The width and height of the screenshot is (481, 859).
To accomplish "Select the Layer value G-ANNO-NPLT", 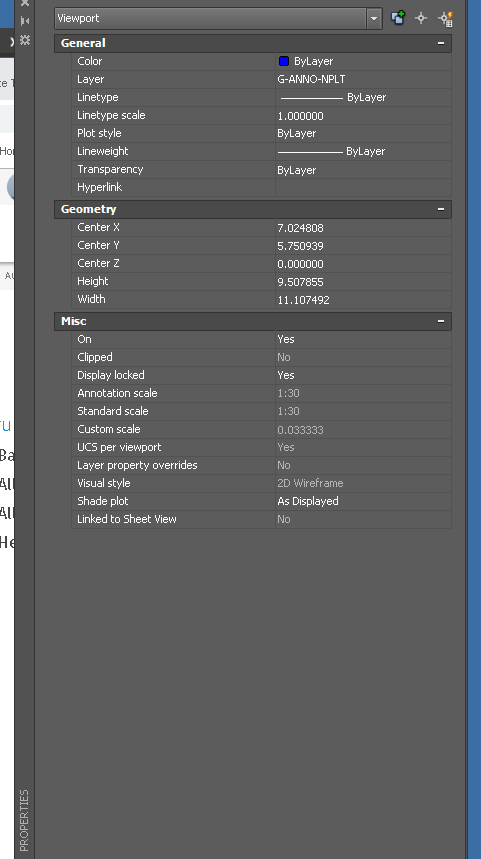I will tap(311, 79).
